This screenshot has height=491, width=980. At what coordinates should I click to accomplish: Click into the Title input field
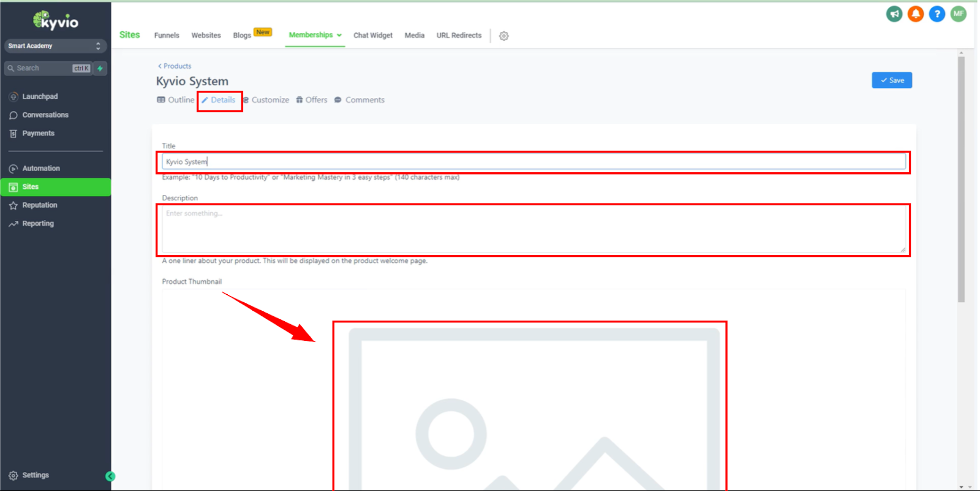coord(533,162)
